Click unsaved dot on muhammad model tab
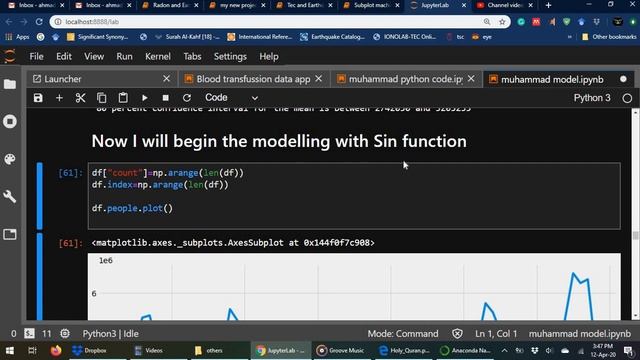This screenshot has height=360, width=640. click(x=623, y=79)
